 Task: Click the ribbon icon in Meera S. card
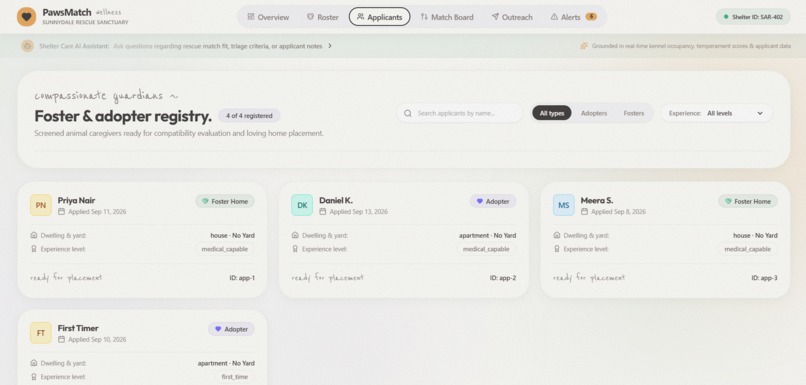[x=557, y=248]
